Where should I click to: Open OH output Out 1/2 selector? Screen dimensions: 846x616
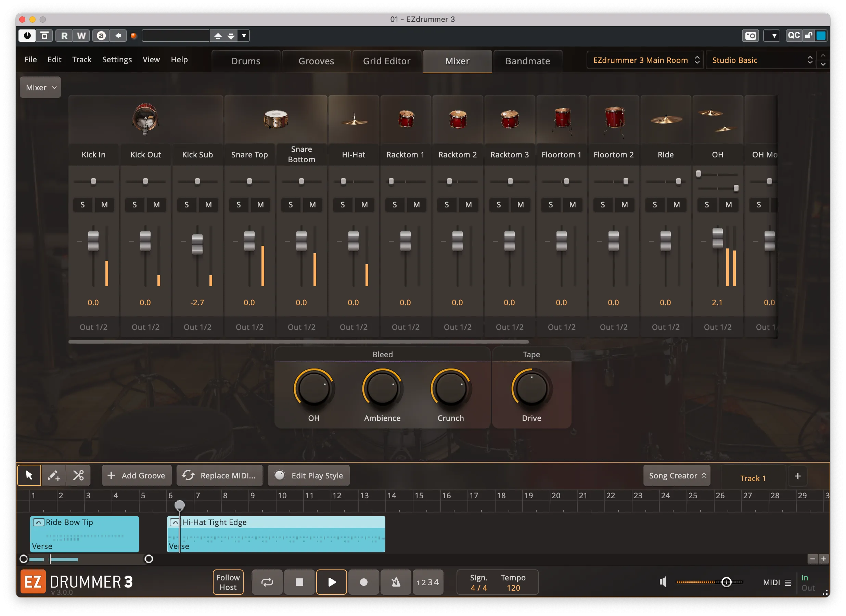[x=718, y=327]
